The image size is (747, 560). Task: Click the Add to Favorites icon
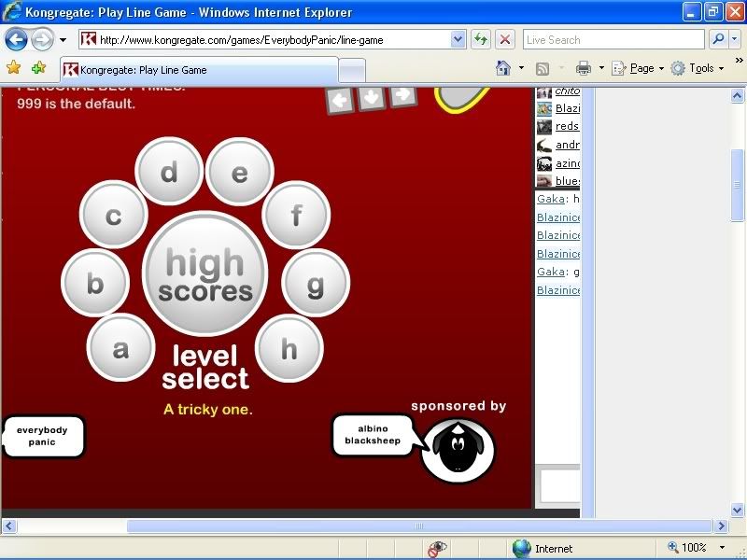39,67
